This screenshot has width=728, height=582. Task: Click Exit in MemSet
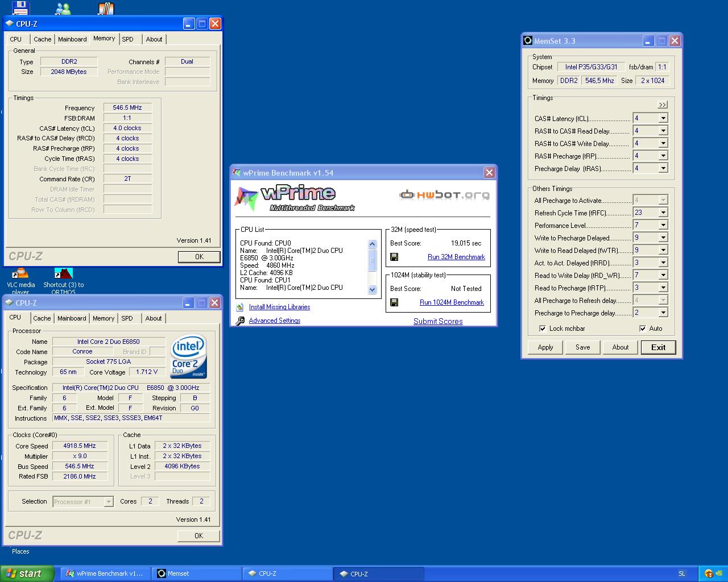tap(659, 347)
